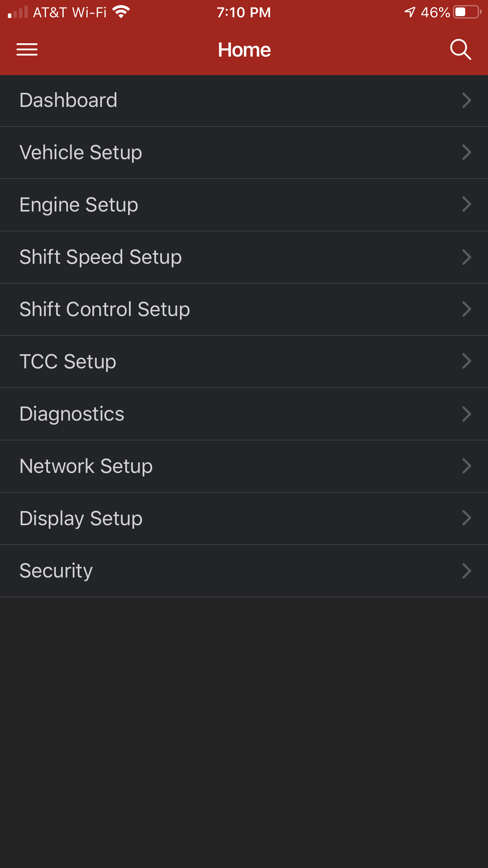Tap the cellular signal bars icon
The height and width of the screenshot is (868, 488).
[18, 12]
